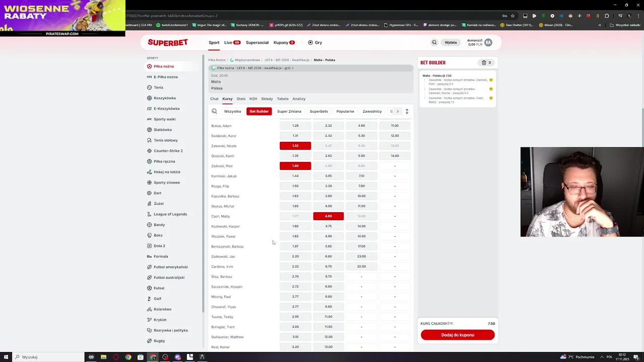Open Windows taskbar search box Wyszukaj
Screen dimensions: 644x362
[48, 357]
